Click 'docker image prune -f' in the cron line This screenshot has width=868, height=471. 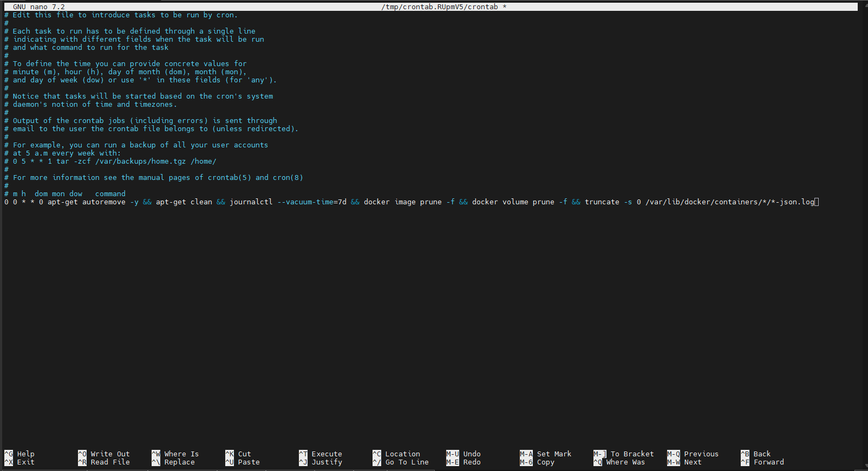(409, 202)
